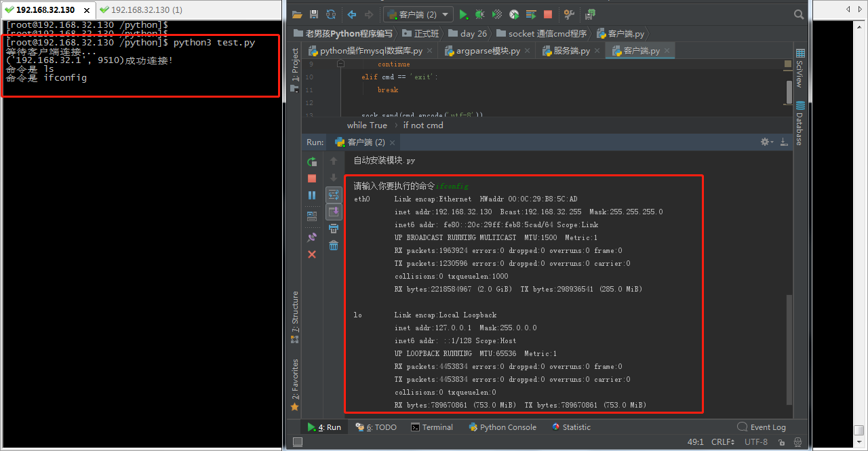
Task: Open the SciView side panel
Action: [x=800, y=68]
